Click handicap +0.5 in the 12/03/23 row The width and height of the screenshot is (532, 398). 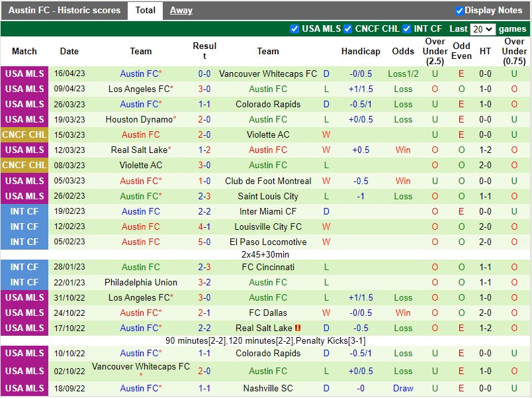[x=361, y=150]
